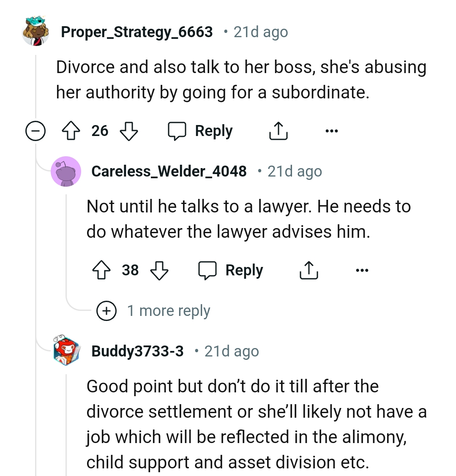This screenshot has width=456, height=476.
Task: Upvote Proper_Strategy_6663's comment
Action: click(71, 131)
